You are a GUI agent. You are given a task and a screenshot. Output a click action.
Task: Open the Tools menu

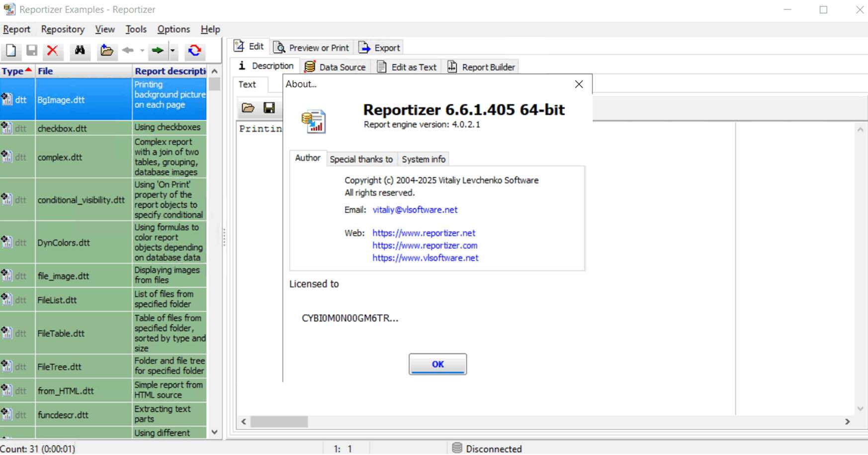point(136,29)
